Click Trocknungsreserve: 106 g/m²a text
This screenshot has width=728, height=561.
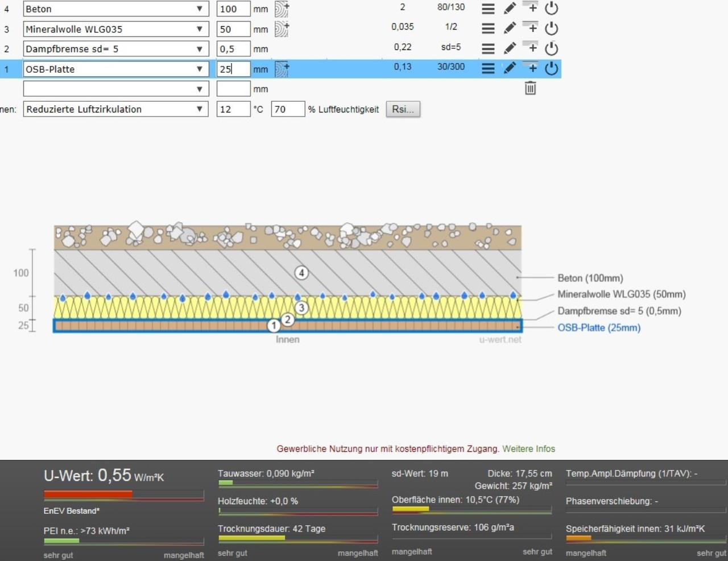tap(453, 527)
